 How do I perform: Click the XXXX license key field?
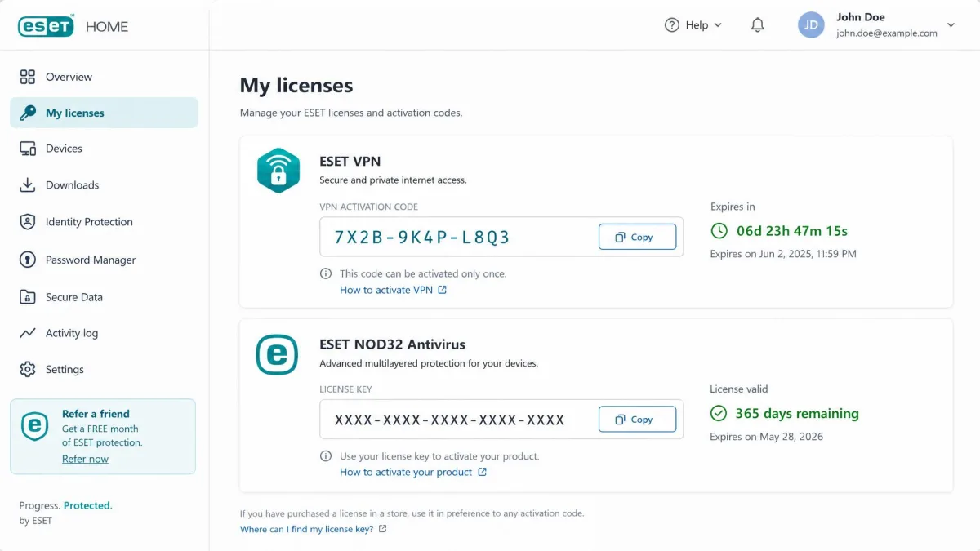(501, 420)
